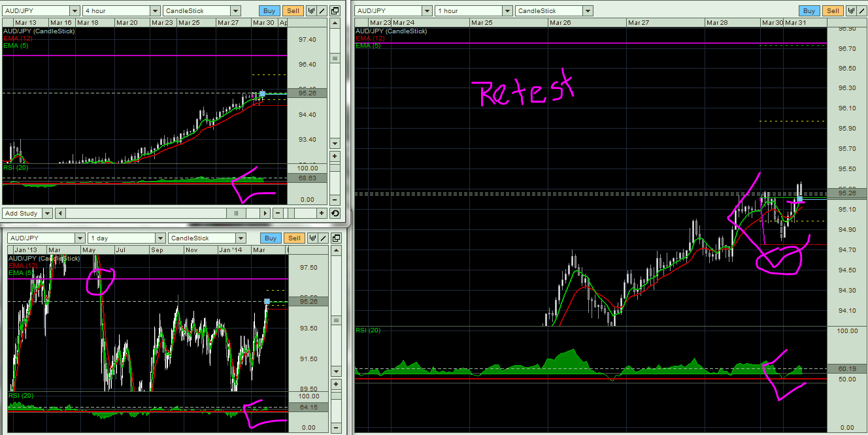Image resolution: width=868 pixels, height=435 pixels.
Task: Toggle bar chart tool in 4 hour chart
Action: 311,10
